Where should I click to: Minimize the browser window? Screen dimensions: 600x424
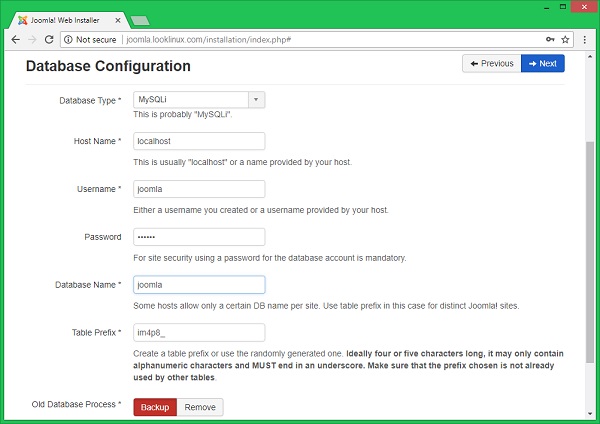pyautogui.click(x=547, y=7)
